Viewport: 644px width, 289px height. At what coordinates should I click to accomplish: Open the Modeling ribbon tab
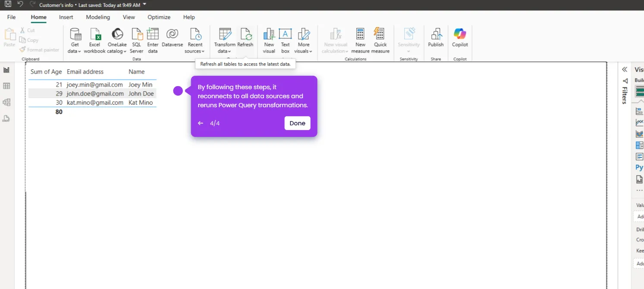(98, 17)
